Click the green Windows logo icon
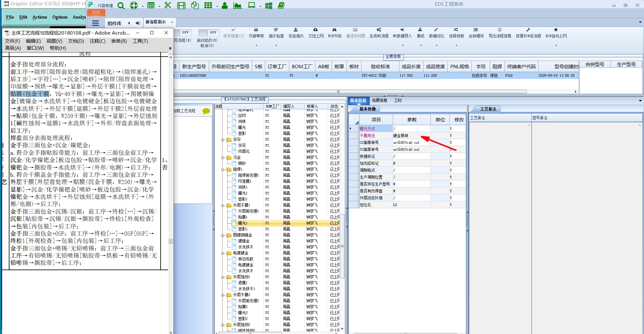 pos(269,5)
